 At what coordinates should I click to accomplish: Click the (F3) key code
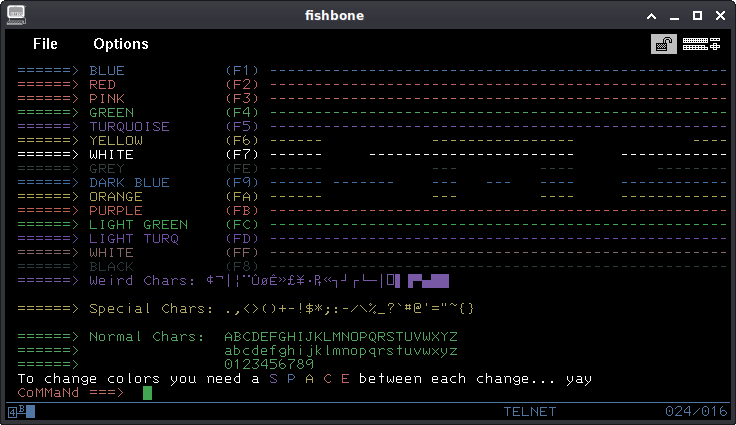pyautogui.click(x=242, y=99)
